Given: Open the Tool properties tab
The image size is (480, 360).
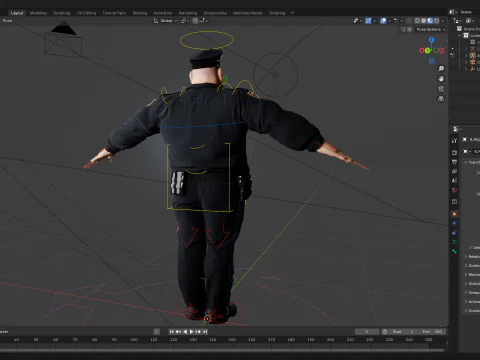Looking at the screenshot, I should pos(454,141).
